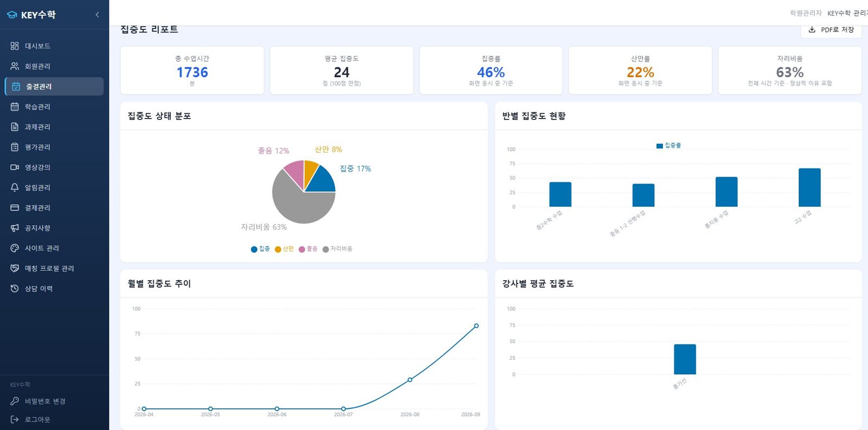Click the 홍기선 bar in 강사별 chart
Viewport: 868px width, 430px height.
tap(685, 359)
